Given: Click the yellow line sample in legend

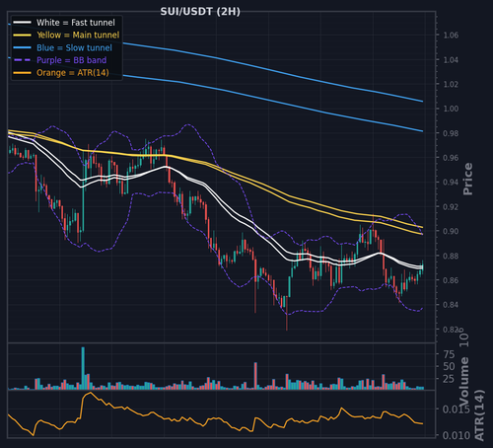Looking at the screenshot, I should 22,35.
